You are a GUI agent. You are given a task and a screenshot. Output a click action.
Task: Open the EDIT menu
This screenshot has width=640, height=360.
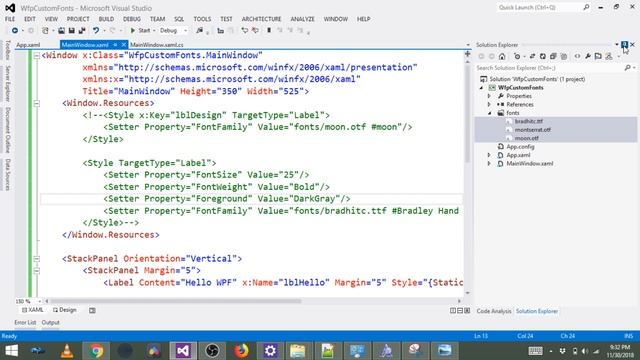click(30, 19)
